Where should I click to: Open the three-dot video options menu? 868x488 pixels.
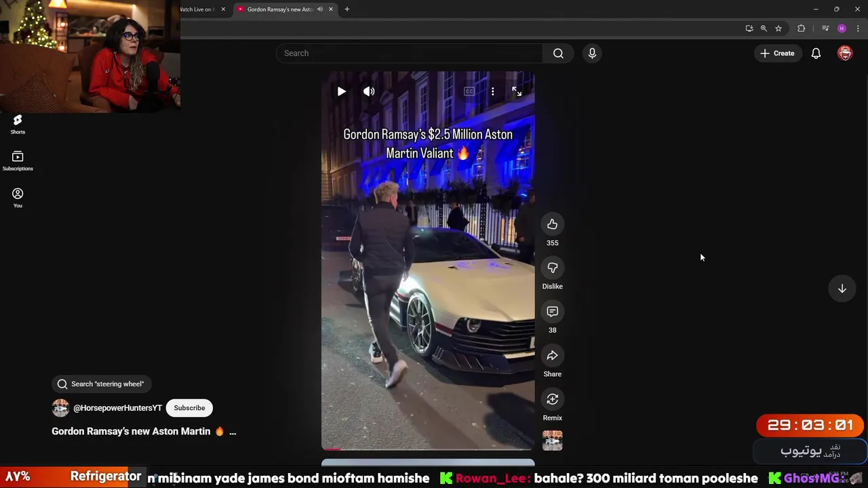pyautogui.click(x=493, y=91)
